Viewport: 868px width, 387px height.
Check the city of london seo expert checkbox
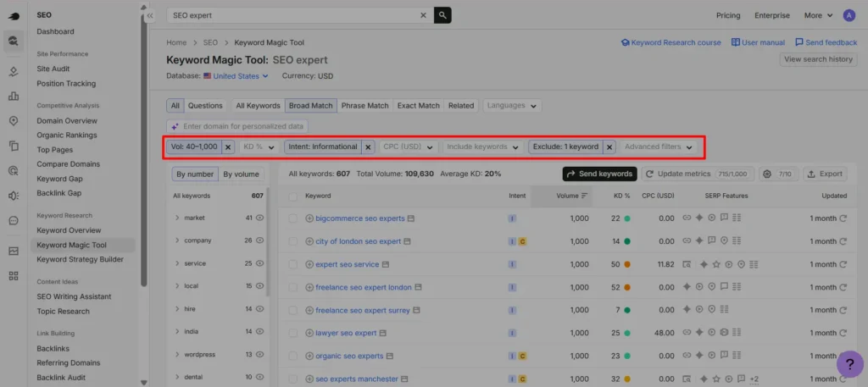(x=292, y=241)
